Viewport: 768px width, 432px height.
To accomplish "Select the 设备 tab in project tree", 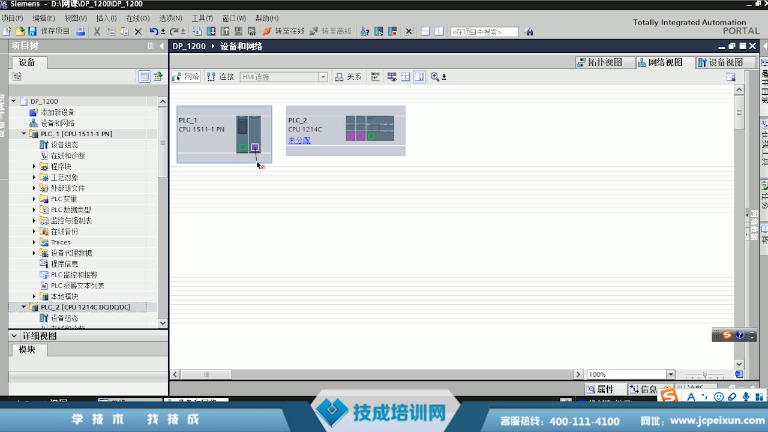I will pyautogui.click(x=27, y=62).
